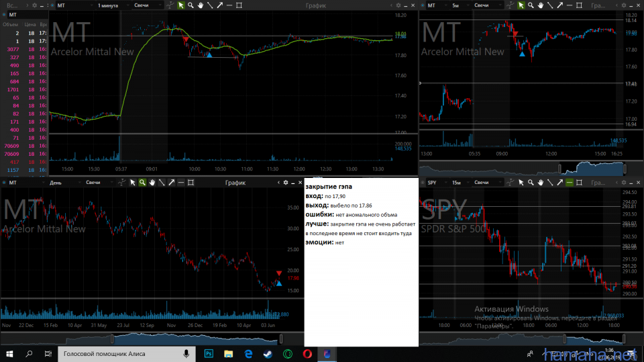Choose the trend line tool in the daily MT chart

click(x=162, y=183)
